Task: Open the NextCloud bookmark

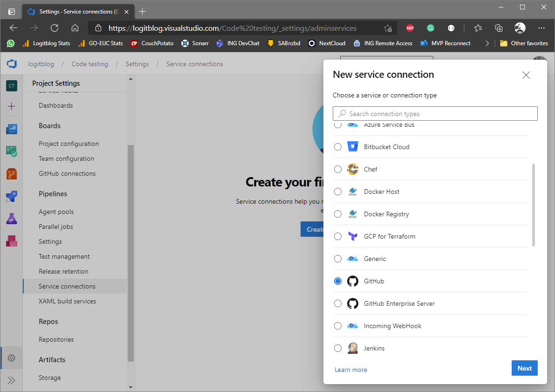Action: coord(327,43)
